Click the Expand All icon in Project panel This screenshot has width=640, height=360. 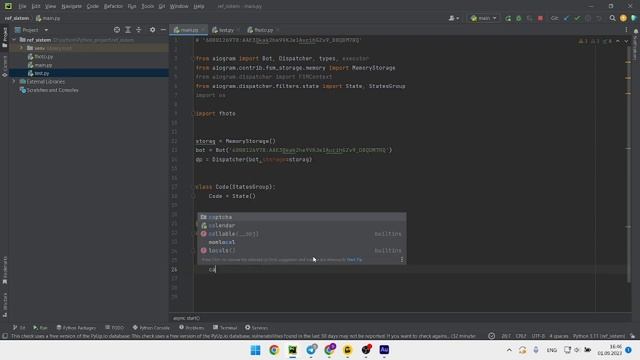point(128,30)
